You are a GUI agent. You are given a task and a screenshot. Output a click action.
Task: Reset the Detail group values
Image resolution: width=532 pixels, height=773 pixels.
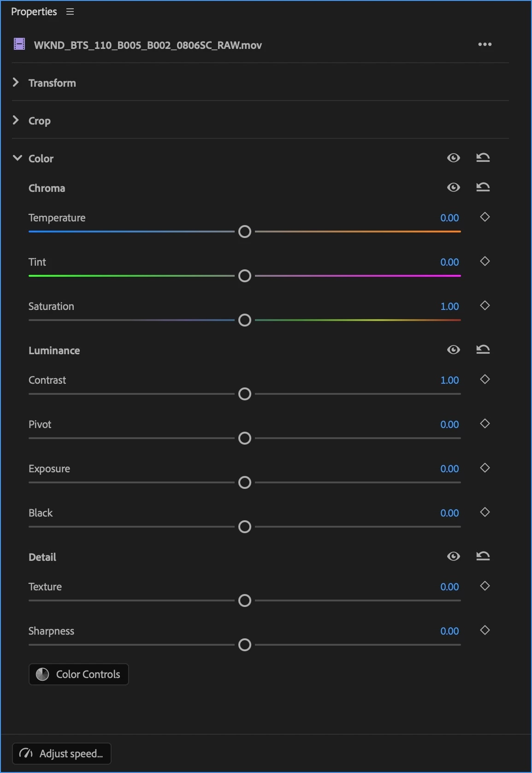click(x=483, y=557)
